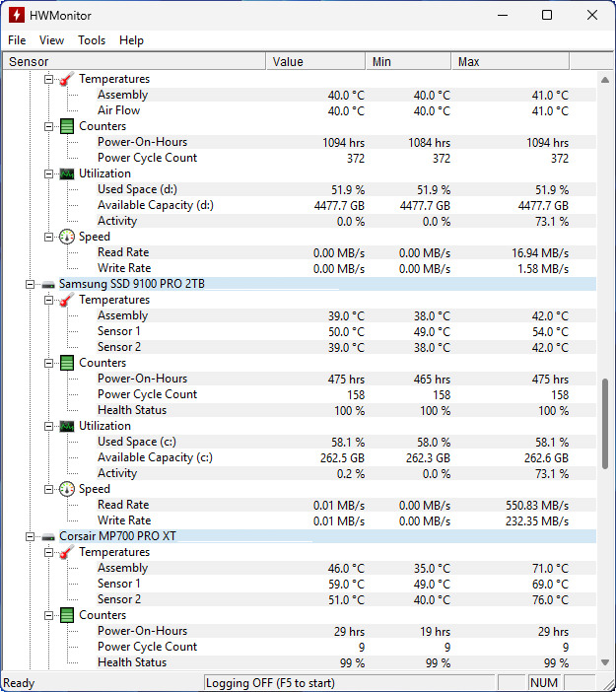
Task: Select the Corsair Power Cycle Count row
Action: [x=346, y=647]
